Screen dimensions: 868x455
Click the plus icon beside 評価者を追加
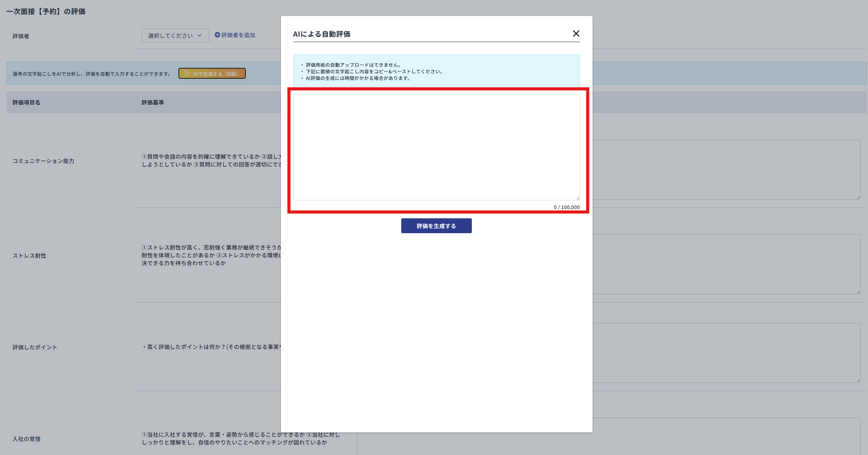(x=217, y=35)
